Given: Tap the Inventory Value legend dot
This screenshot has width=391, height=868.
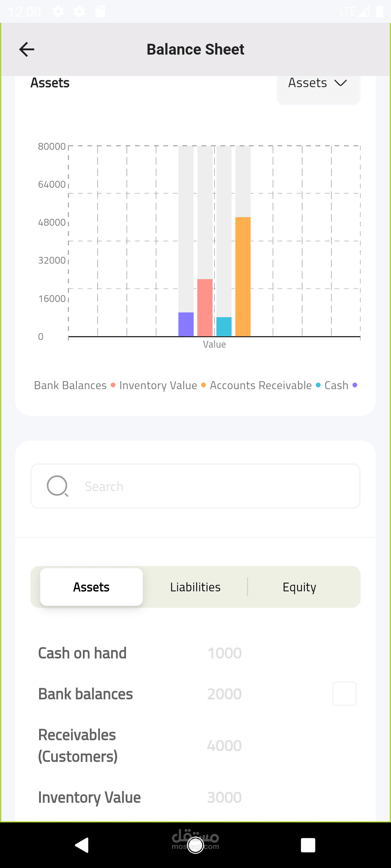Looking at the screenshot, I should pos(203,385).
